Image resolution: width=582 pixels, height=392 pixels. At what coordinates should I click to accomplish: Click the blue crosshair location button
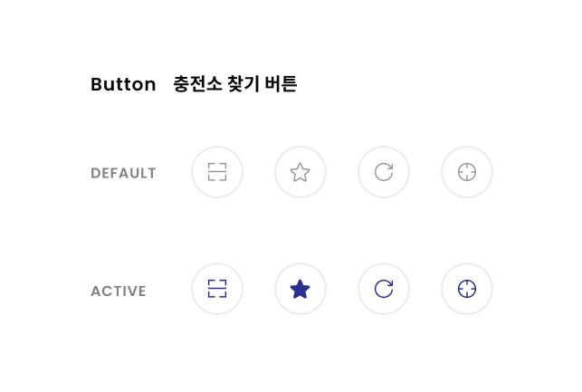[467, 289]
